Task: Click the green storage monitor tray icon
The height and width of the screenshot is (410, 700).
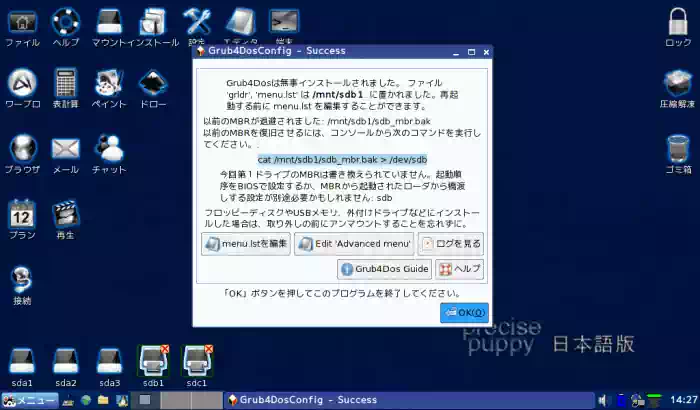Action: (654, 401)
